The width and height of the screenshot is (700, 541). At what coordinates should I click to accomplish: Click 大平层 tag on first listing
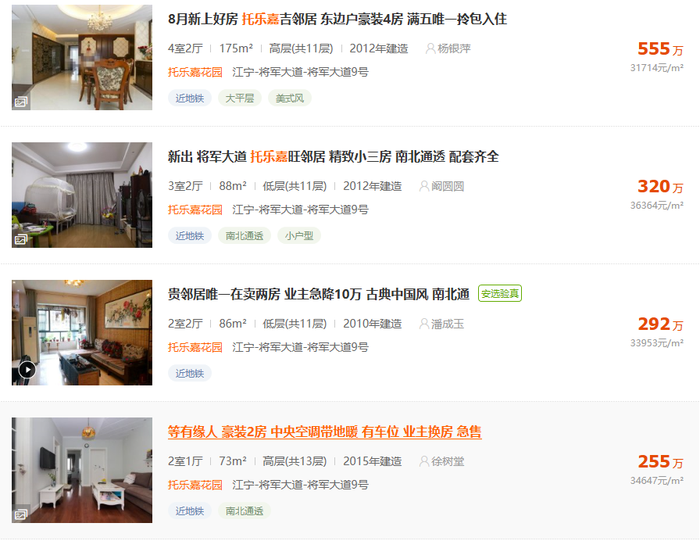point(240,98)
